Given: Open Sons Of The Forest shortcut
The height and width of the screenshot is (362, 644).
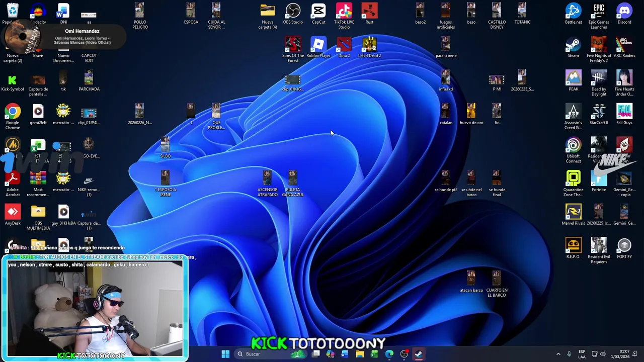Looking at the screenshot, I should 293,50.
